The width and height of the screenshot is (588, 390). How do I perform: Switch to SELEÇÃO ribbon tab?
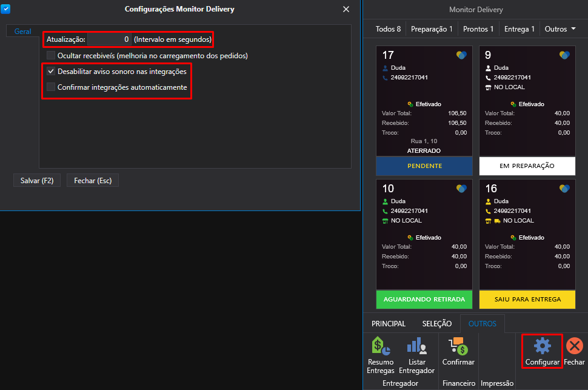point(437,323)
